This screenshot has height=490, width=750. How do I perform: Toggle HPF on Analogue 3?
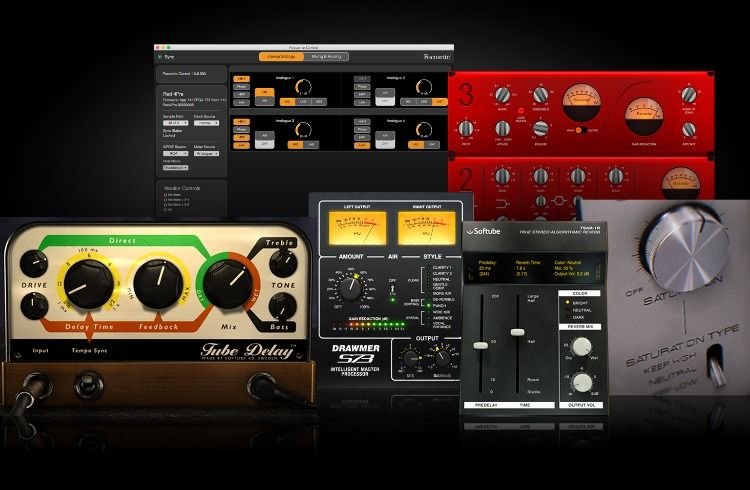pyautogui.click(x=241, y=137)
